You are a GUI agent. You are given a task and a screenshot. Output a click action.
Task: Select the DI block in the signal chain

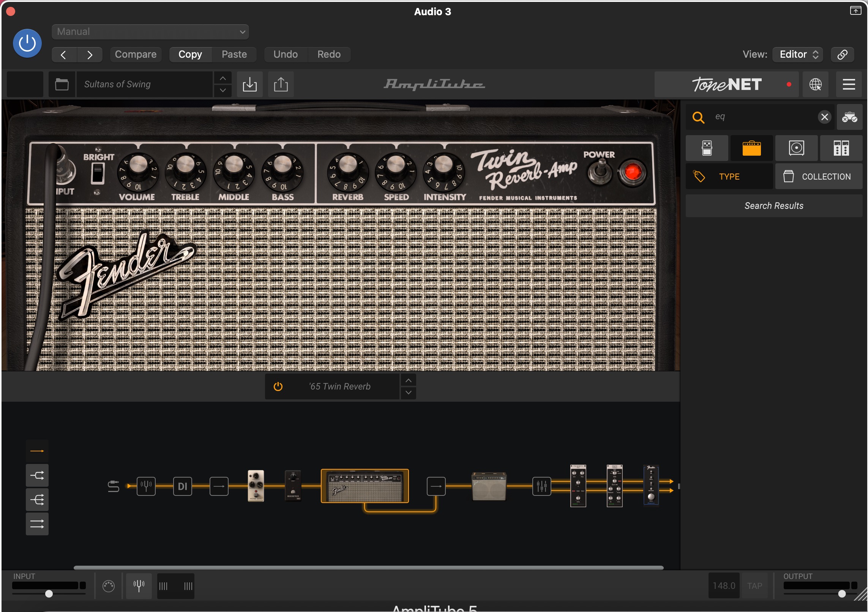tap(183, 486)
